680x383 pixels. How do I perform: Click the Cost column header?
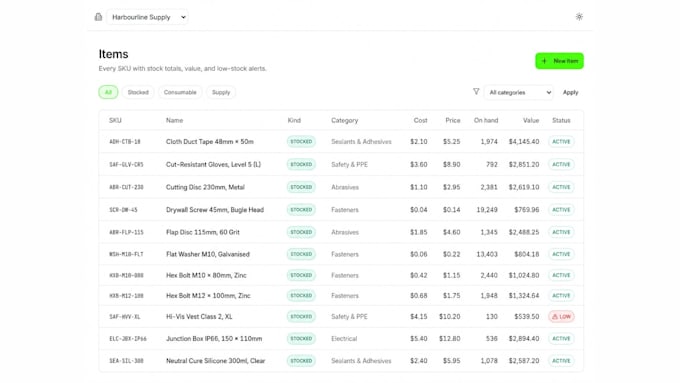420,120
